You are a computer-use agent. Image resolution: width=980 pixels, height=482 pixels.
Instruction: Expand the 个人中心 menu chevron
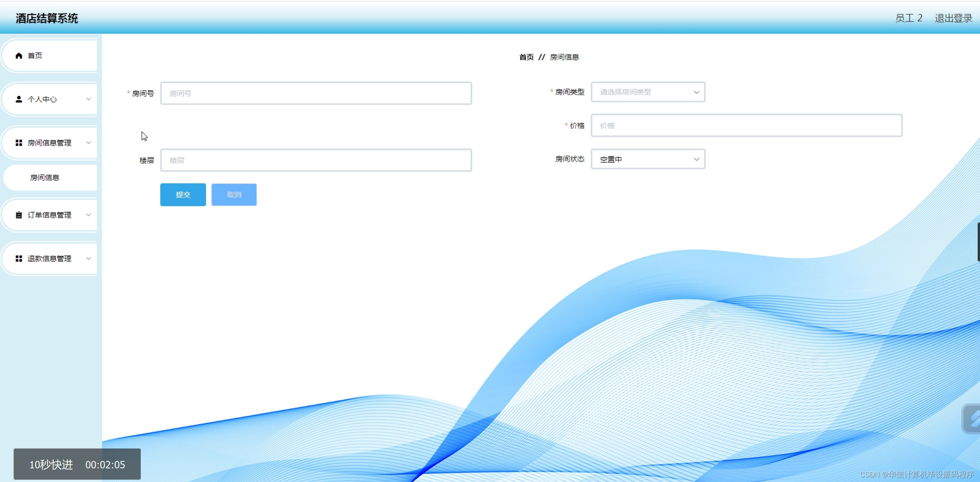pyautogui.click(x=89, y=99)
